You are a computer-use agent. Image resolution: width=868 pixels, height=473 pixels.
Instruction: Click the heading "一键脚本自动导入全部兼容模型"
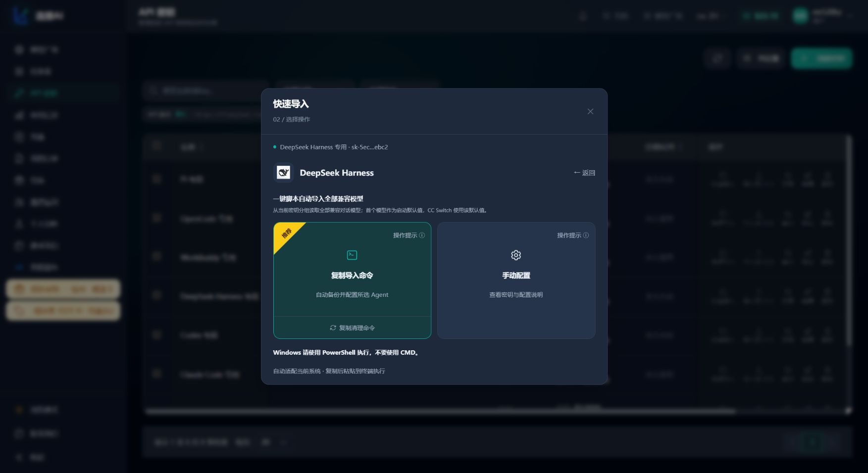coord(318,199)
